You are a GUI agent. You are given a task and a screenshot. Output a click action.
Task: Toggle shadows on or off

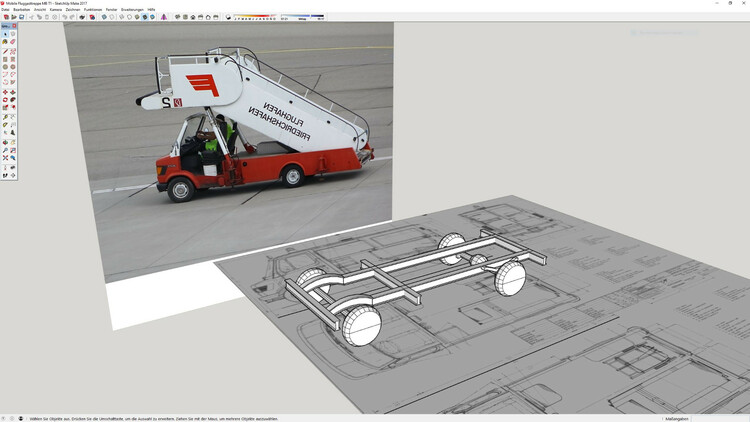(x=229, y=17)
